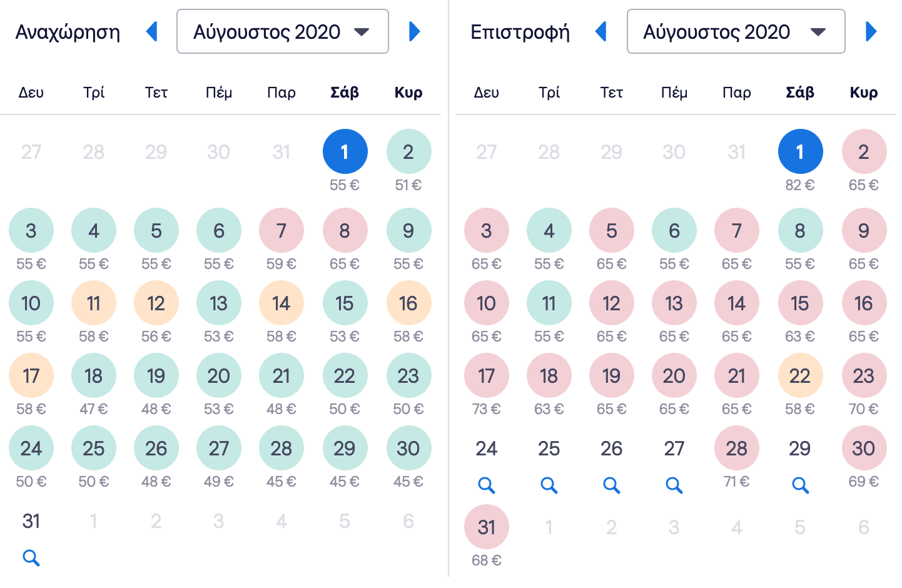Open the Επιστροφή month dropdown
This screenshot has height=588, width=902.
[x=736, y=31]
